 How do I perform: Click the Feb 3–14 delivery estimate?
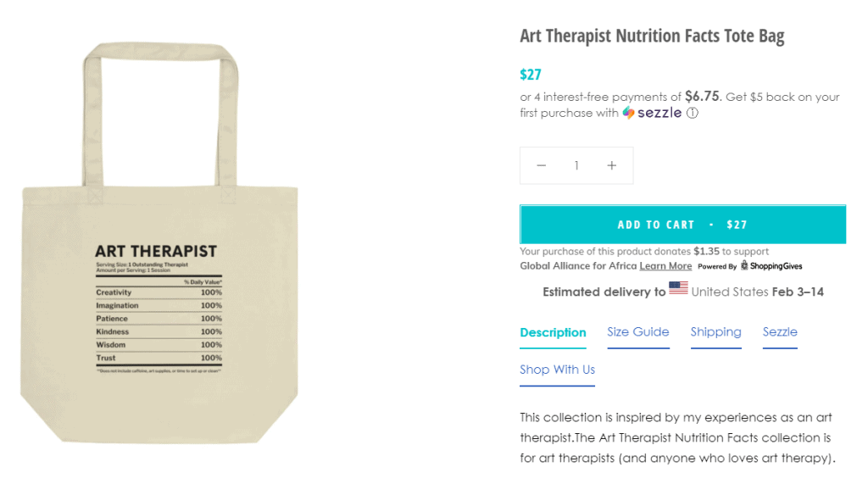click(798, 292)
